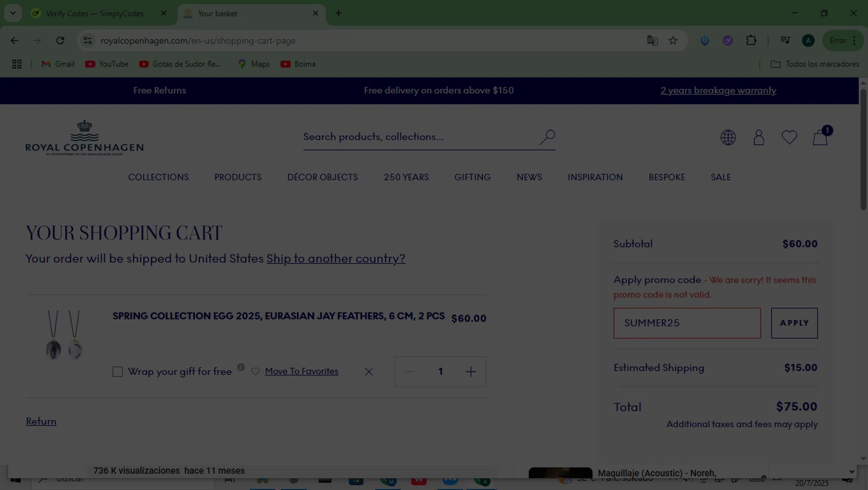The image size is (868, 490).
Task: Open the GIFTING menu
Action: 472,177
